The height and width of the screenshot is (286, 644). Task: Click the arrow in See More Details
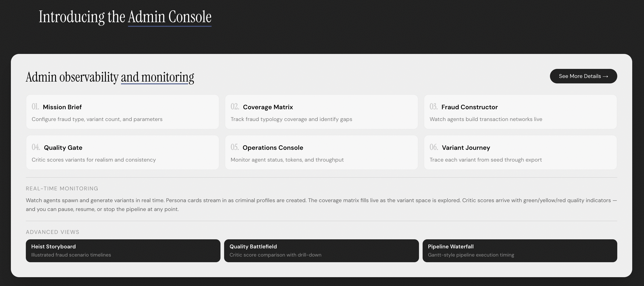point(605,77)
